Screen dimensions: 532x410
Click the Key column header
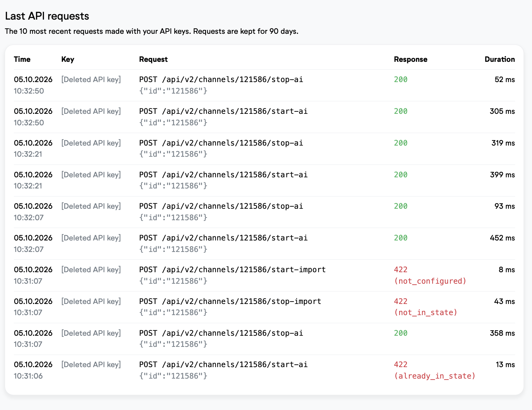pyautogui.click(x=68, y=59)
